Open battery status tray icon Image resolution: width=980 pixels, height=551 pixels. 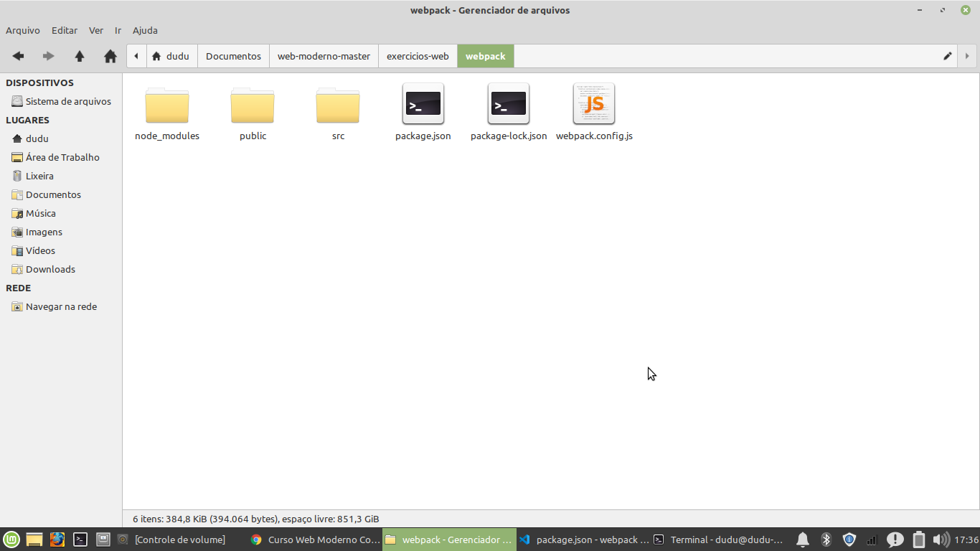(x=918, y=540)
